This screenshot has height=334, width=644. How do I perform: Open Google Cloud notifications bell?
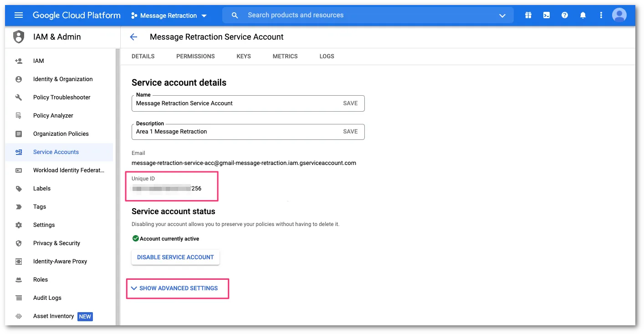pos(583,15)
